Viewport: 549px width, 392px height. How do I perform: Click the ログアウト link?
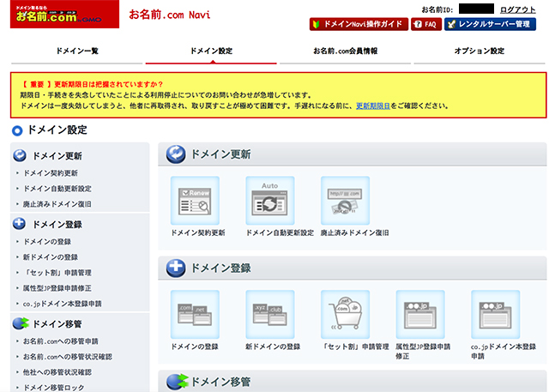[x=518, y=9]
